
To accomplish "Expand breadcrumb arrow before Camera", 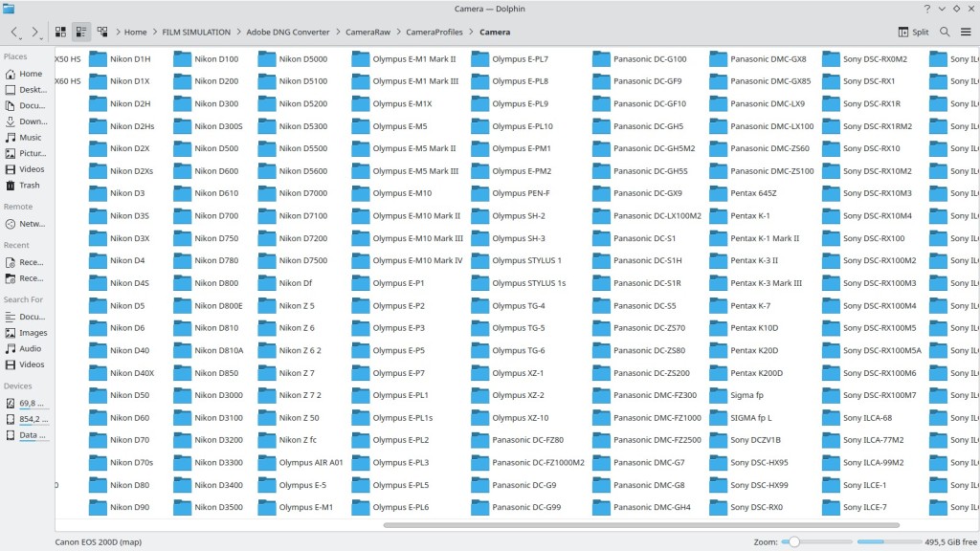I will pyautogui.click(x=471, y=32).
